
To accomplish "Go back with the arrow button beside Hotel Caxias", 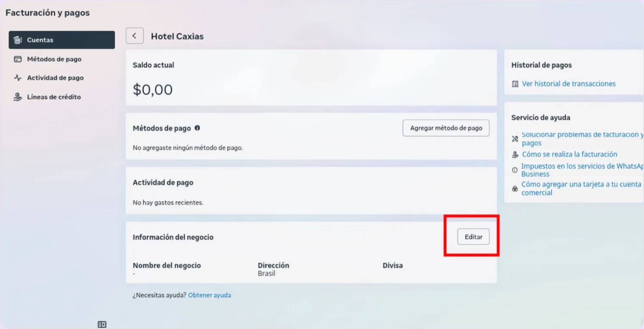I will 134,36.
